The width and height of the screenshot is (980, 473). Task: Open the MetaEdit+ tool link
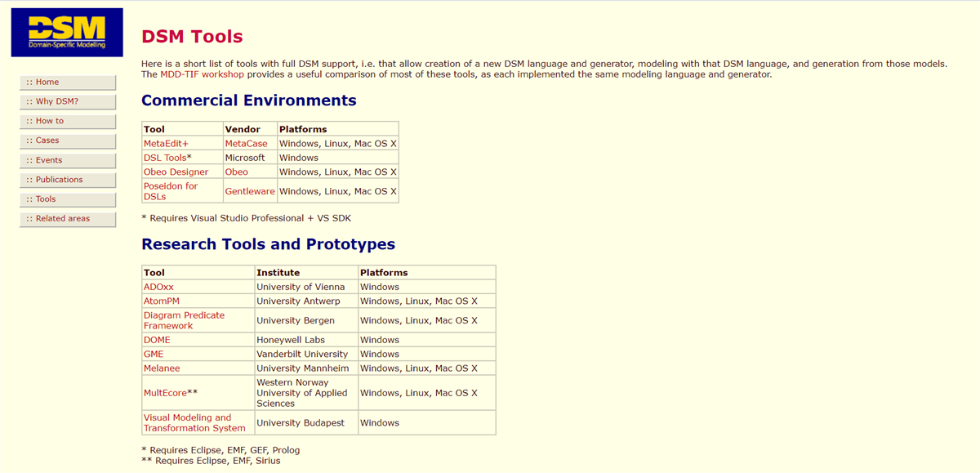(166, 144)
